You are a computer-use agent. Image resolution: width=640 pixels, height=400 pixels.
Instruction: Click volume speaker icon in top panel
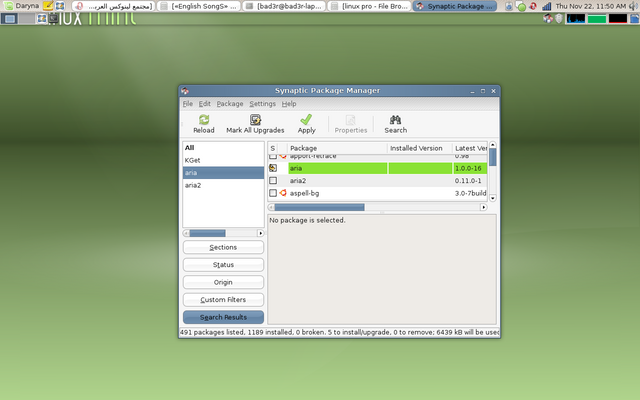634,6
